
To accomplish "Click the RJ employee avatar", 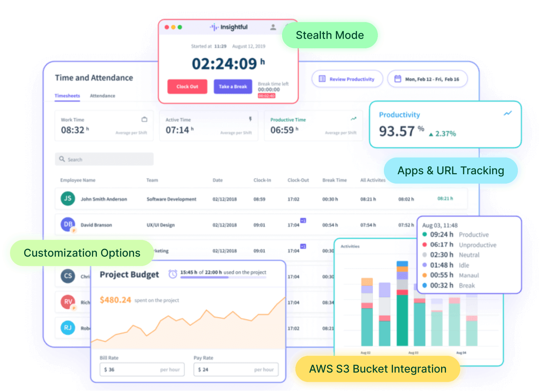I will pyautogui.click(x=68, y=328).
